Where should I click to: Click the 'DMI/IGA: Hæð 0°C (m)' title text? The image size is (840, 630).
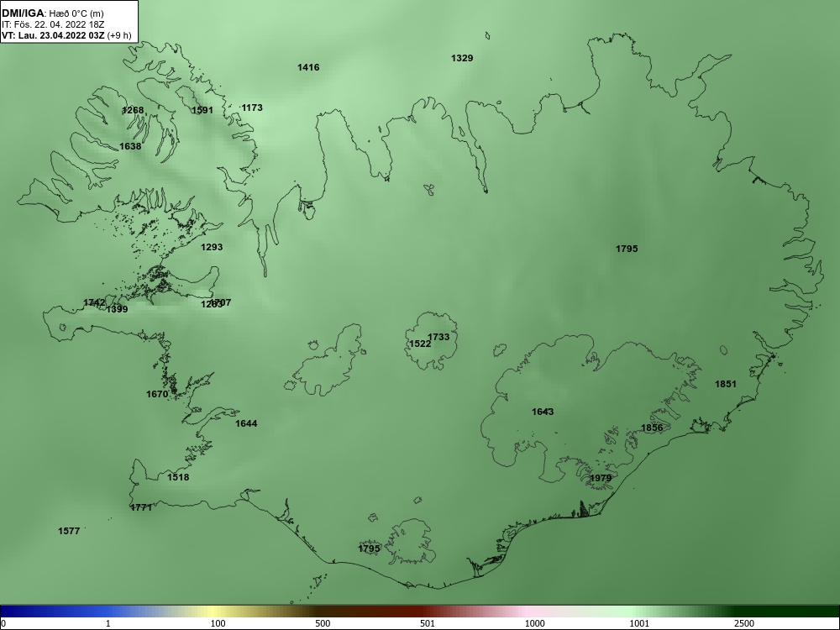click(x=52, y=13)
